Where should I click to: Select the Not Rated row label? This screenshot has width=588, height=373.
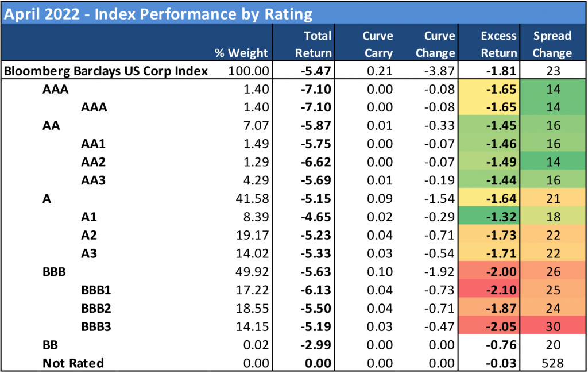[73, 363]
